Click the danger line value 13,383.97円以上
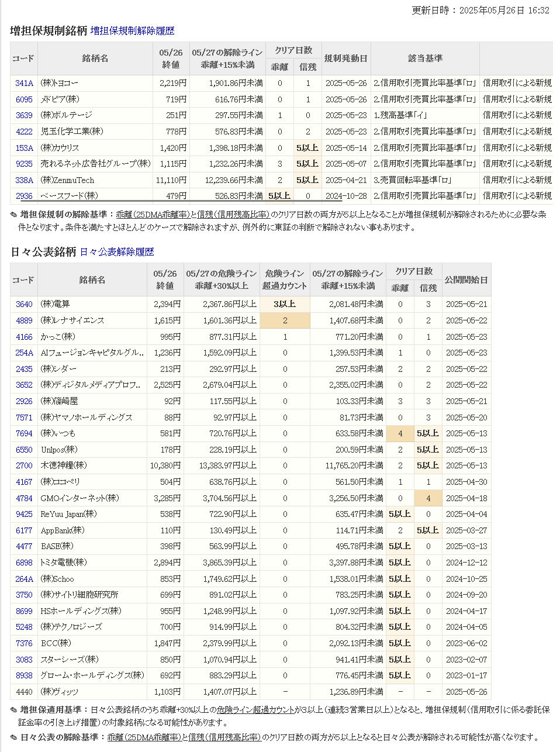 pos(228,465)
